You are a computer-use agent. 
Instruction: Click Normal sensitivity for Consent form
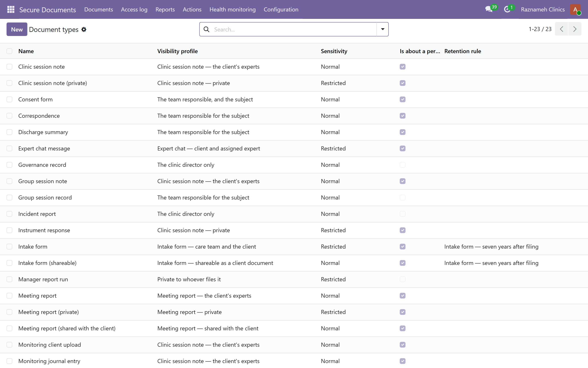pyautogui.click(x=330, y=99)
